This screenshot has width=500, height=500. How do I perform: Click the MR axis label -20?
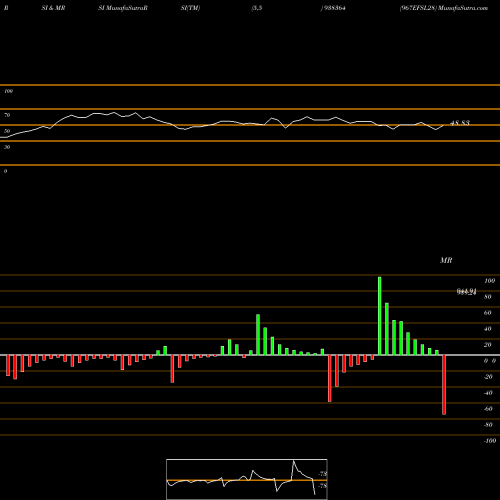[488, 377]
